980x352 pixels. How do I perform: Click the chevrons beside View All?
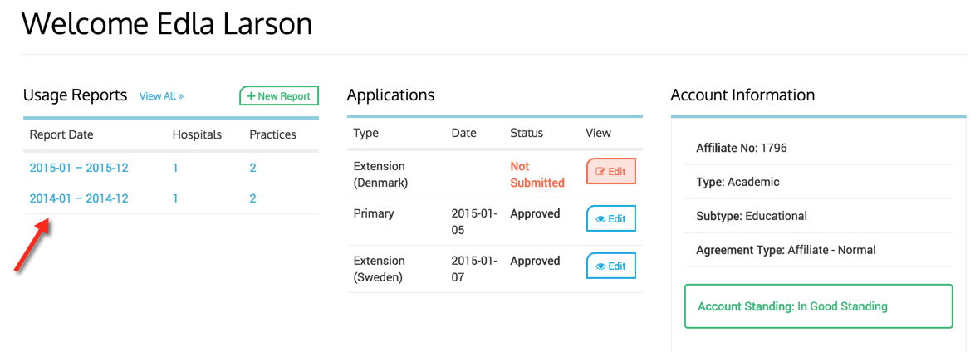(180, 97)
